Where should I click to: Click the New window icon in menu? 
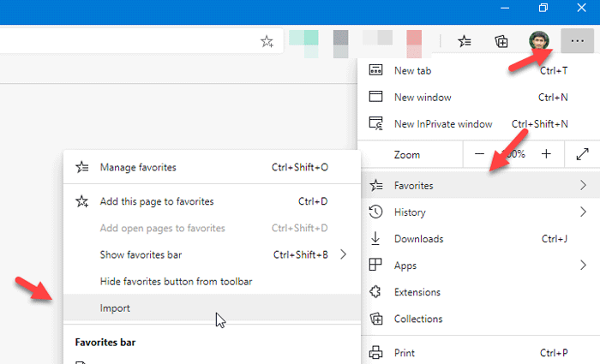tap(375, 96)
